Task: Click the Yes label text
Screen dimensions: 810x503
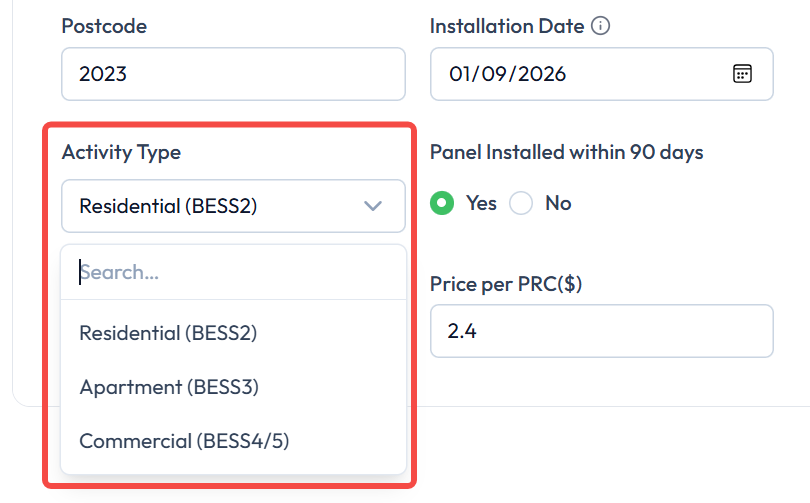Action: 481,203
